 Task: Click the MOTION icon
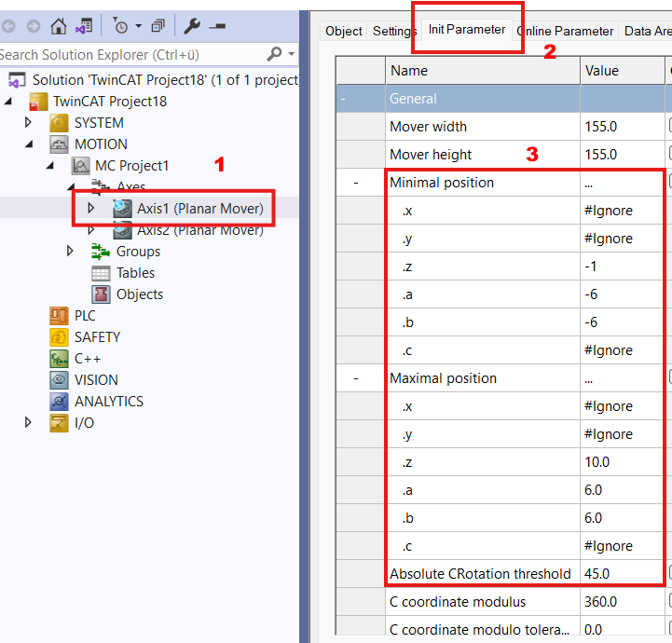[59, 144]
